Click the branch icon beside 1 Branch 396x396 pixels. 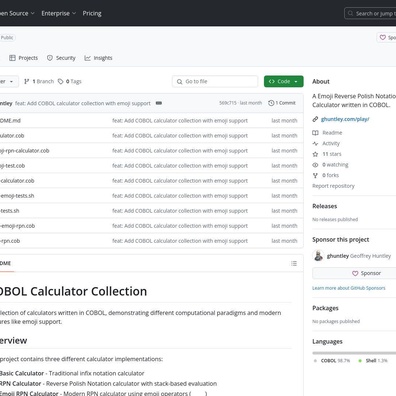27,81
